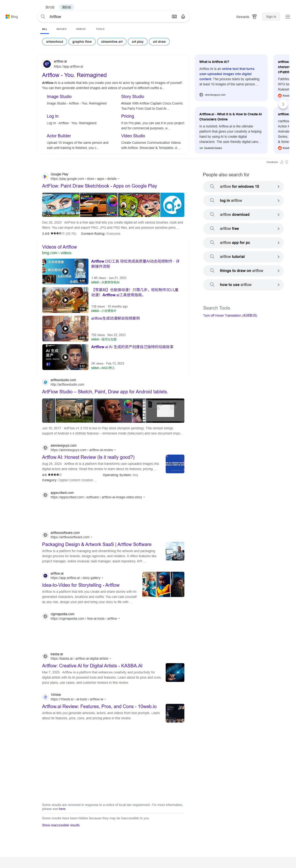
Task: Click the microphone voice search icon
Action: (x=183, y=17)
